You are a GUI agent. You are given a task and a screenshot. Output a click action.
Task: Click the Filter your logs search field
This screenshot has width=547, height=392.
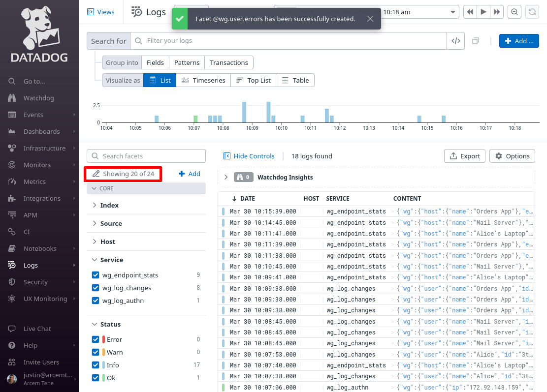(289, 41)
